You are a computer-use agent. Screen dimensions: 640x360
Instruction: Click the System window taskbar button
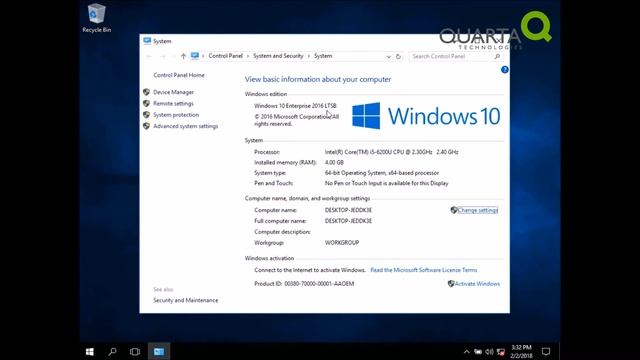coord(159,351)
